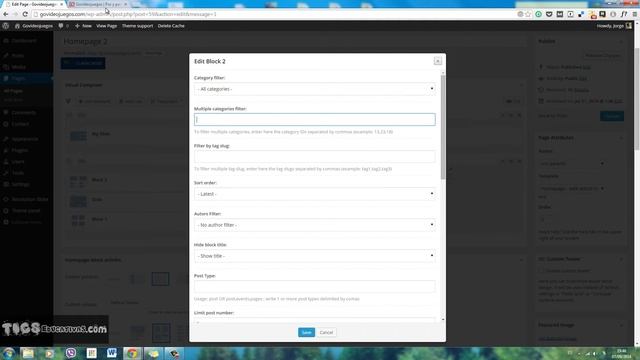
Task: Click Theme support in admin bar
Action: [138, 26]
